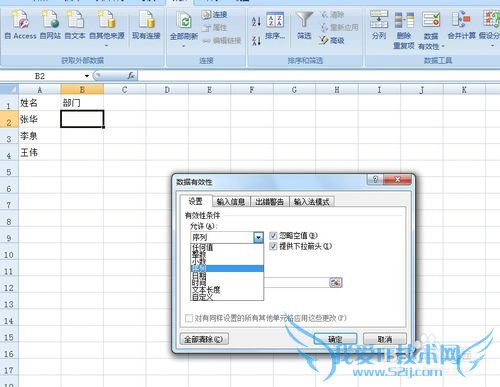
Task: Click the 确定 button
Action: (x=335, y=339)
